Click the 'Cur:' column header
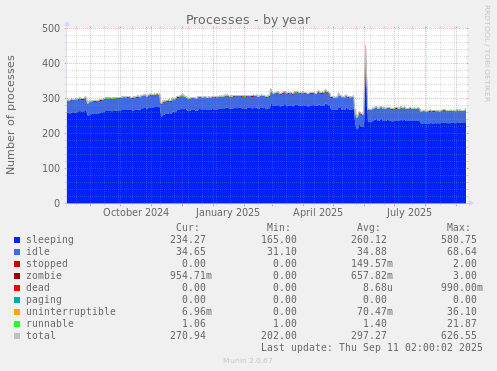 coord(188,228)
